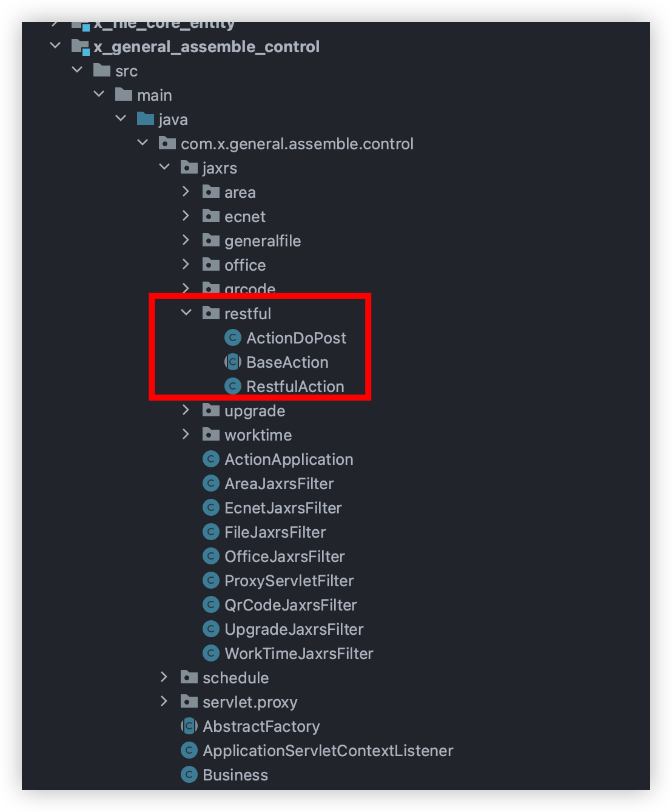Select the ActionApplication class
Image resolution: width=672 pixels, height=812 pixels.
(289, 459)
